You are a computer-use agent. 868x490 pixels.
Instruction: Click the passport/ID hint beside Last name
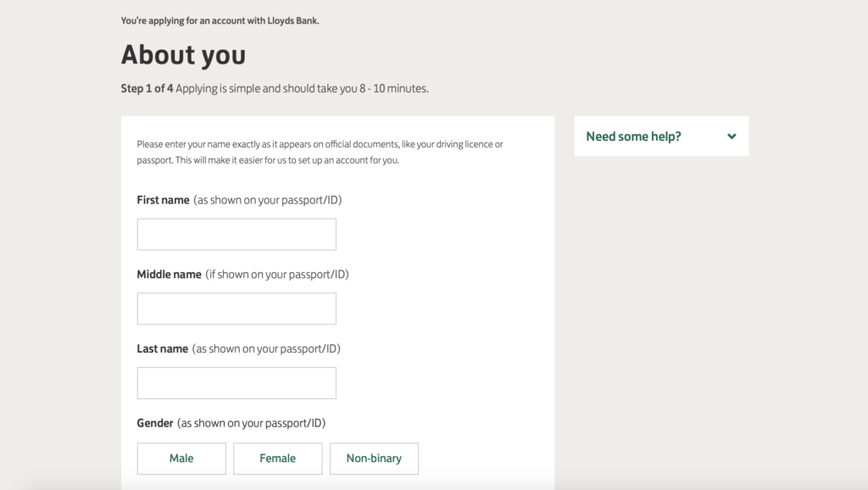point(266,348)
